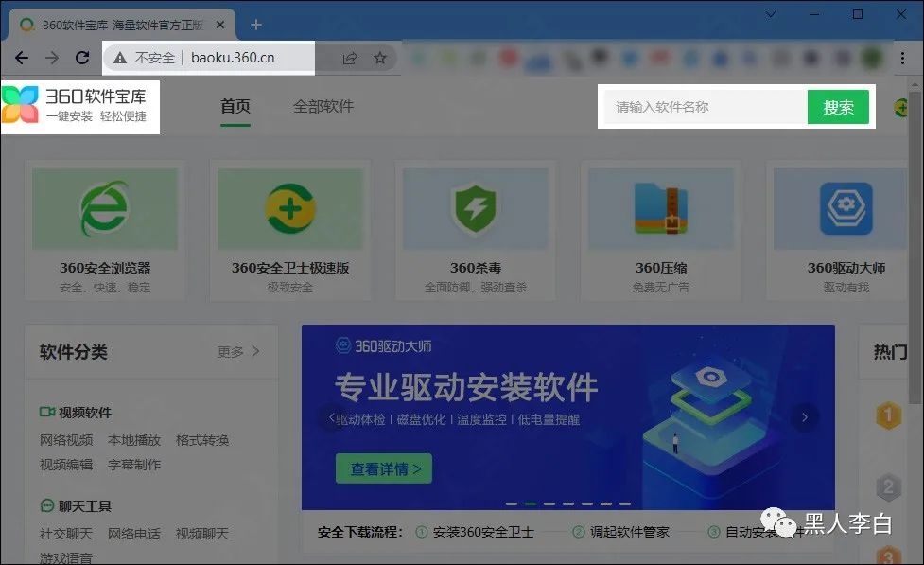Click the tab search chevron in title bar

[x=771, y=14]
